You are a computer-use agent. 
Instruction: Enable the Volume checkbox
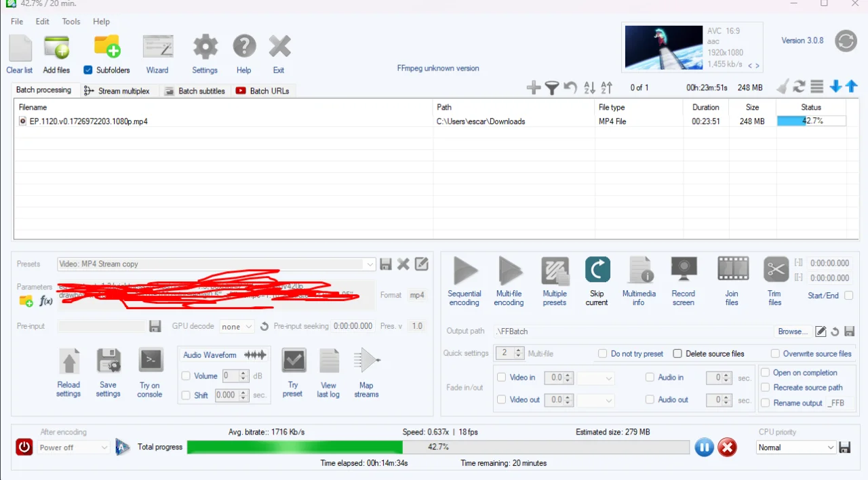click(x=186, y=376)
